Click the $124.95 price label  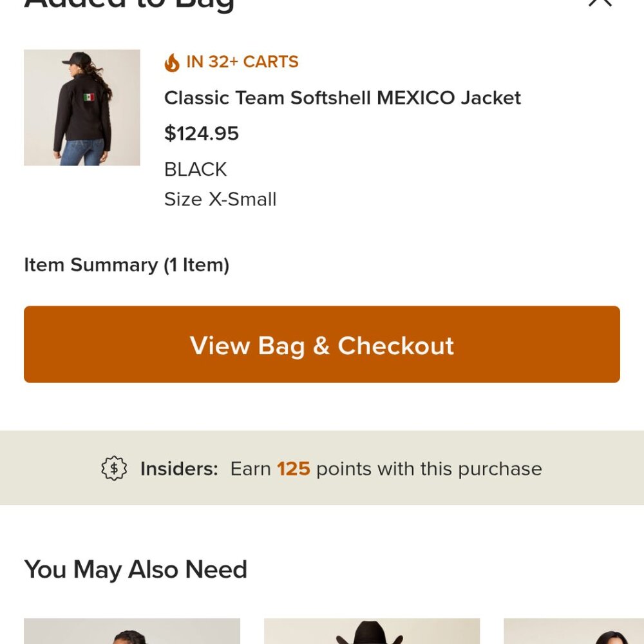coord(202,134)
